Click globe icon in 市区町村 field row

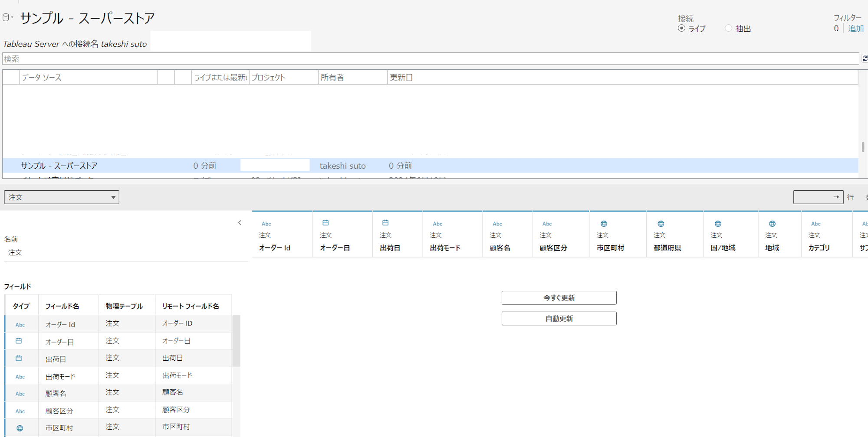[20, 428]
